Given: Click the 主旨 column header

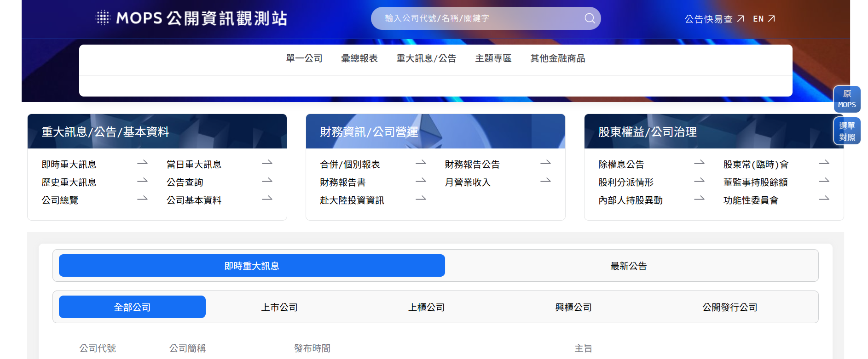Looking at the screenshot, I should click(x=583, y=348).
